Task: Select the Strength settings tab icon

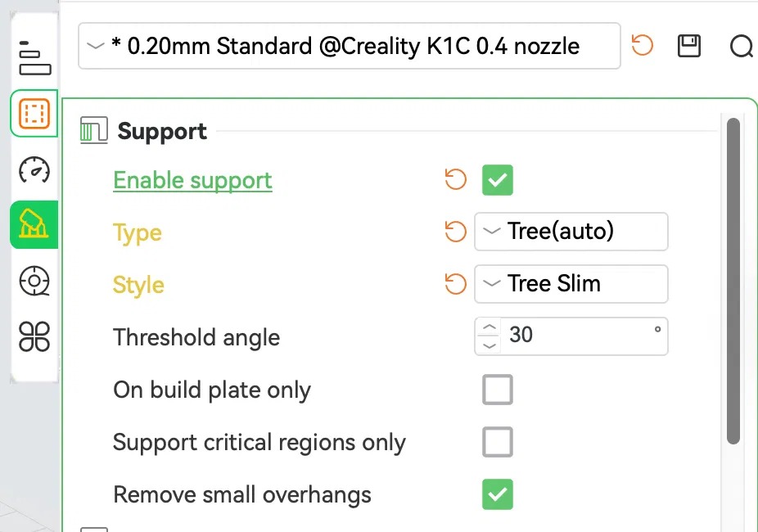Action: point(34,113)
